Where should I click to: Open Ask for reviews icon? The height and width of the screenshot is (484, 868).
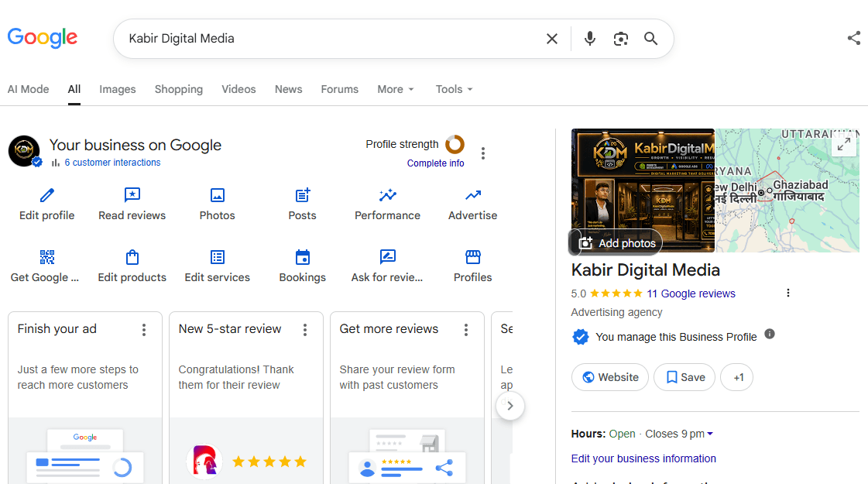pos(387,257)
